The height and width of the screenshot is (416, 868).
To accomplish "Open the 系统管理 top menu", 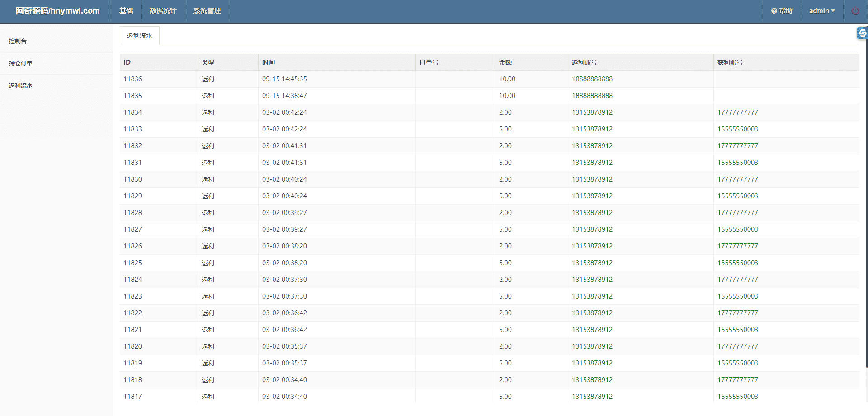I will (x=207, y=11).
